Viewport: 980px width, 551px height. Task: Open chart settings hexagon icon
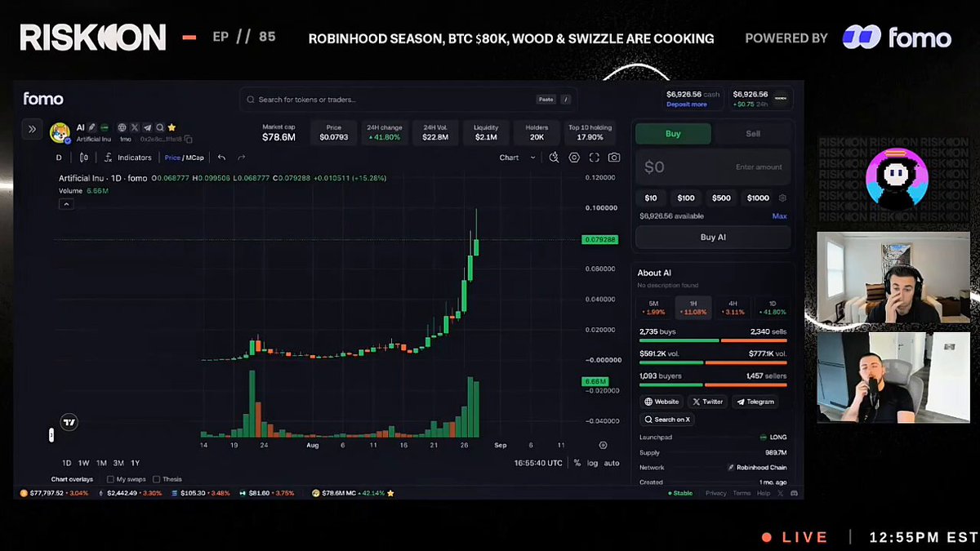(x=574, y=158)
